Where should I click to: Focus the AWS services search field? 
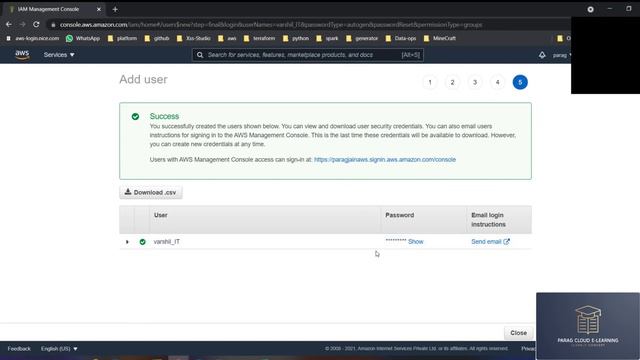[x=308, y=55]
